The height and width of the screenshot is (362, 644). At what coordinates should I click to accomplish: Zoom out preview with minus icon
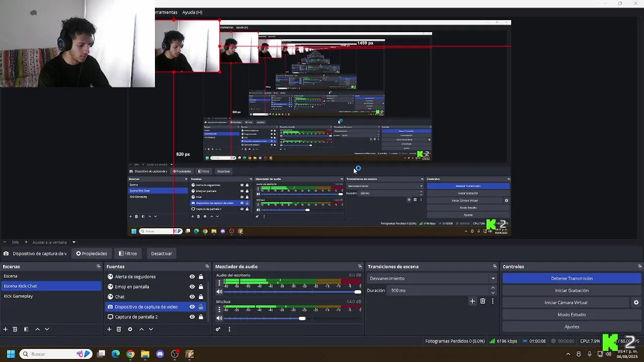coord(5,242)
